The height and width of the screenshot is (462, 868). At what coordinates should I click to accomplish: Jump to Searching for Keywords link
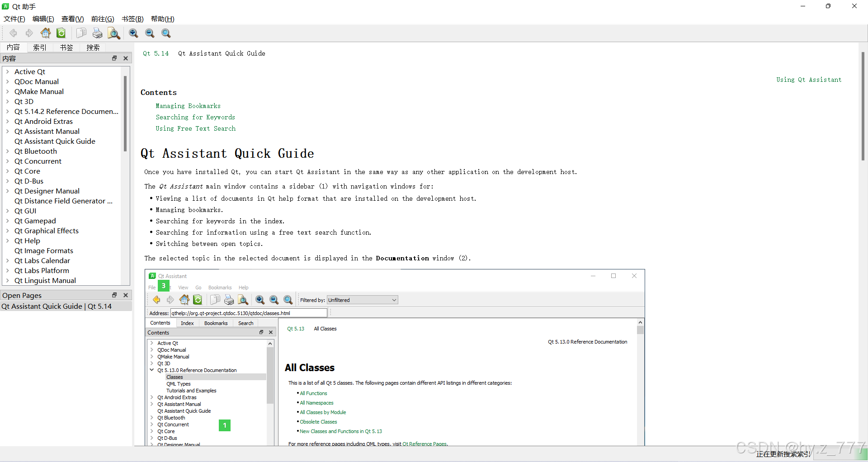[x=195, y=117]
